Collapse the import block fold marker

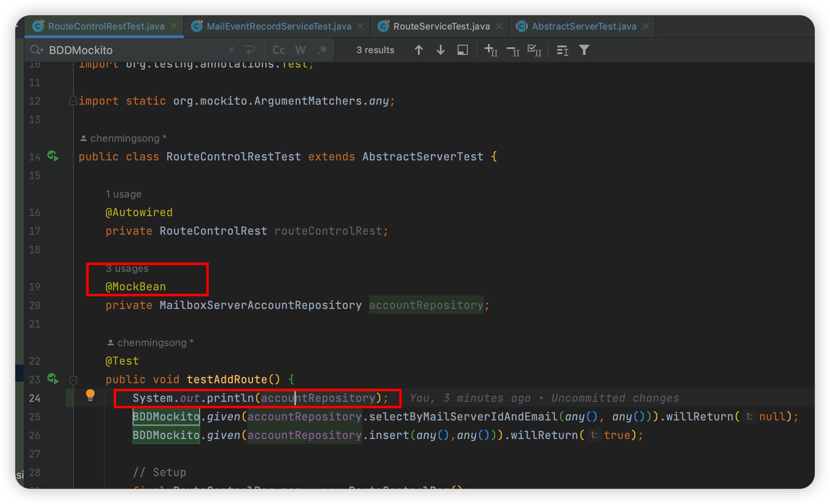(x=73, y=101)
